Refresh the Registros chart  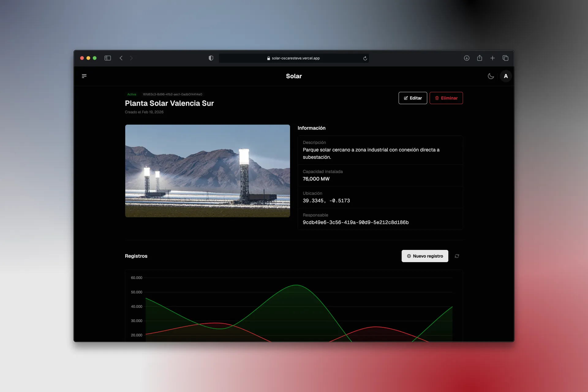tap(457, 256)
